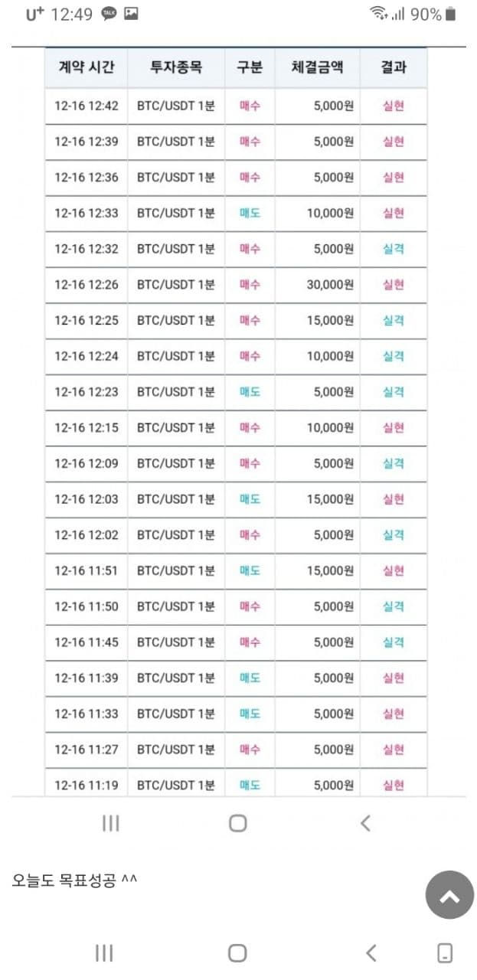Screen dimensions: 477x980
Task: Tap the Wi-Fi icon in status bar
Action: tap(378, 14)
